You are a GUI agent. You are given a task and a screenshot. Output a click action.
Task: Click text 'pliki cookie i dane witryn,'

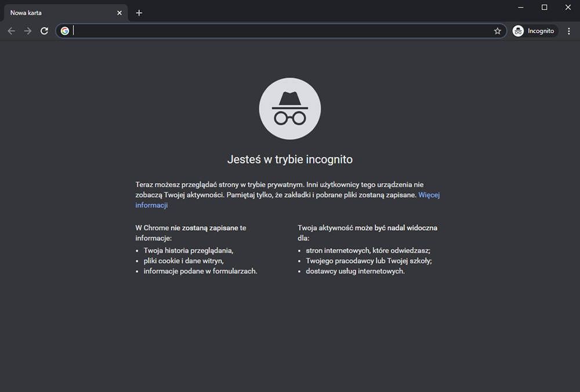[x=183, y=261]
